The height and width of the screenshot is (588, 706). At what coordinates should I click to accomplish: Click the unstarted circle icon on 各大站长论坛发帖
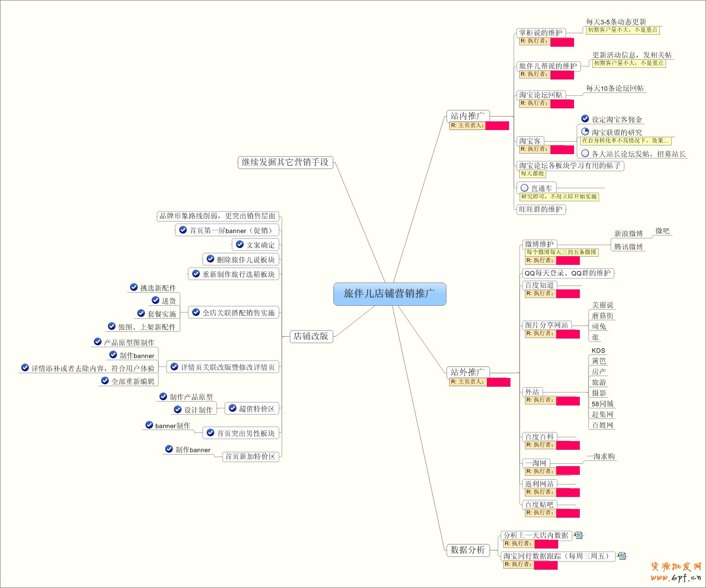[x=585, y=153]
